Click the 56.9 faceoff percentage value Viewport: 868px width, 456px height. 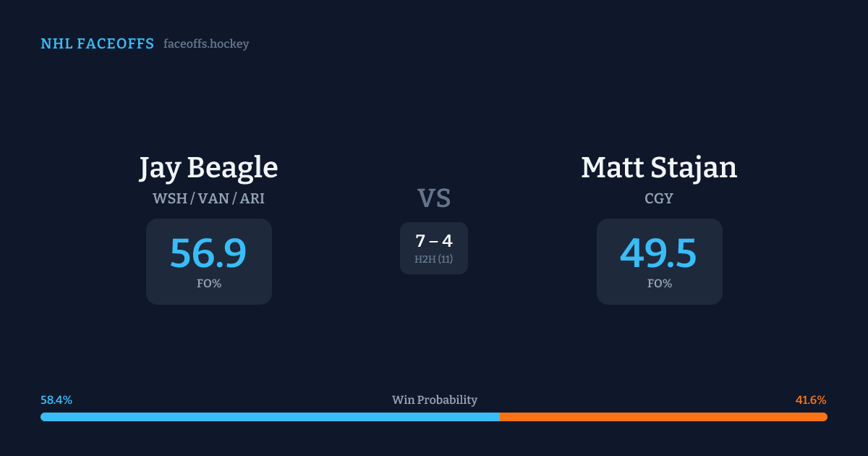(208, 253)
